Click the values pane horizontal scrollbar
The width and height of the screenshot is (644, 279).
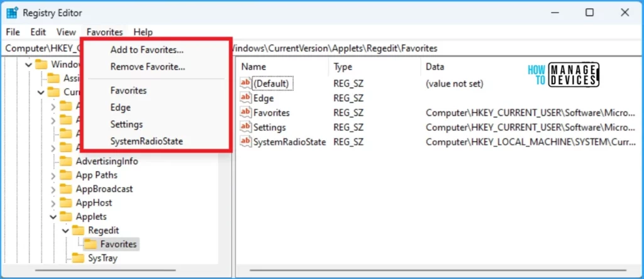[x=438, y=270]
